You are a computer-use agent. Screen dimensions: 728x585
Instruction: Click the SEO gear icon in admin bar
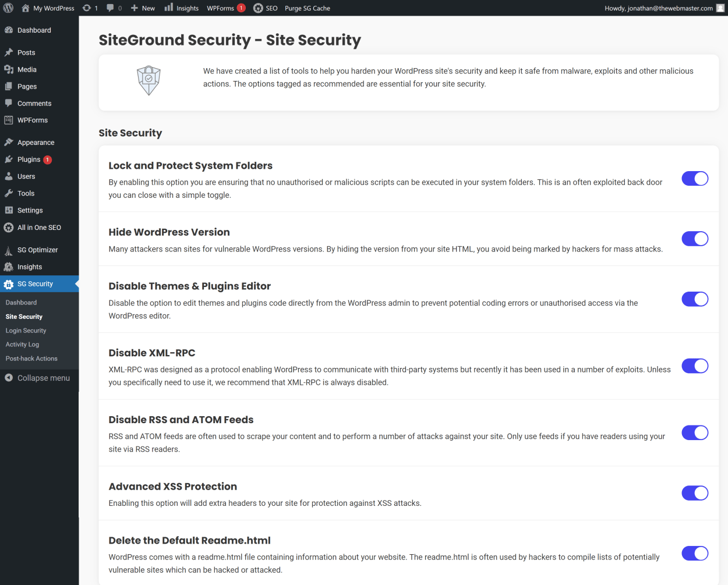[x=258, y=8]
